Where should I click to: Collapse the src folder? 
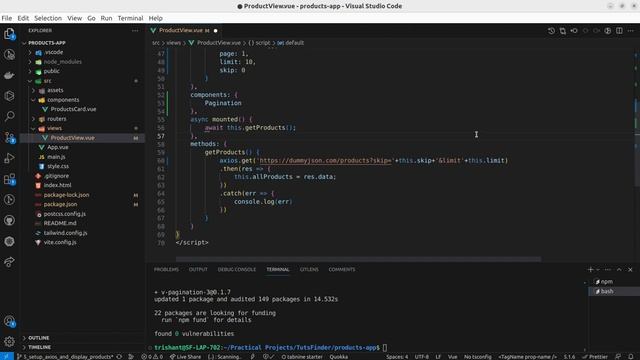click(x=30, y=81)
